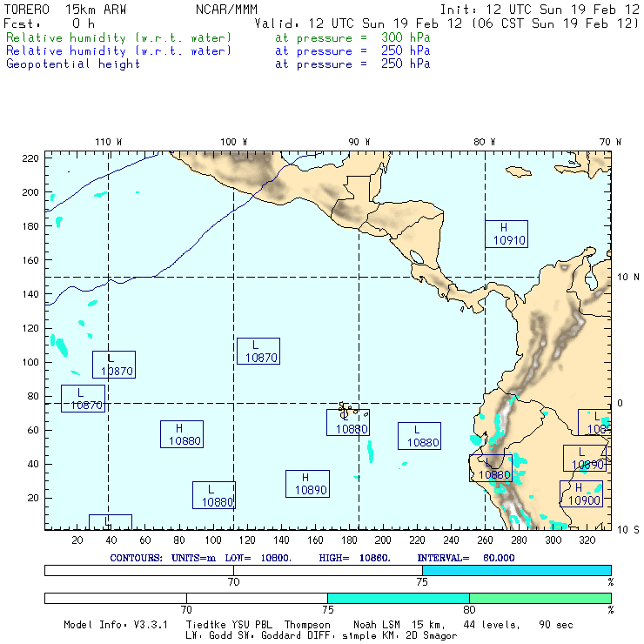Click the green above-80 segment of lower colorbar
The height and width of the screenshot is (644, 644).
(x=540, y=598)
